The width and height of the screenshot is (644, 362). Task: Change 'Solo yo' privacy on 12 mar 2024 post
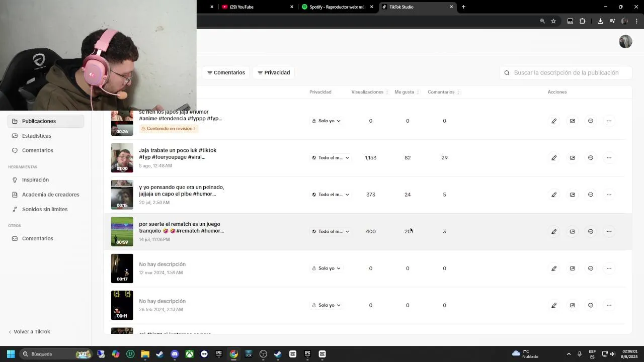coord(326,268)
